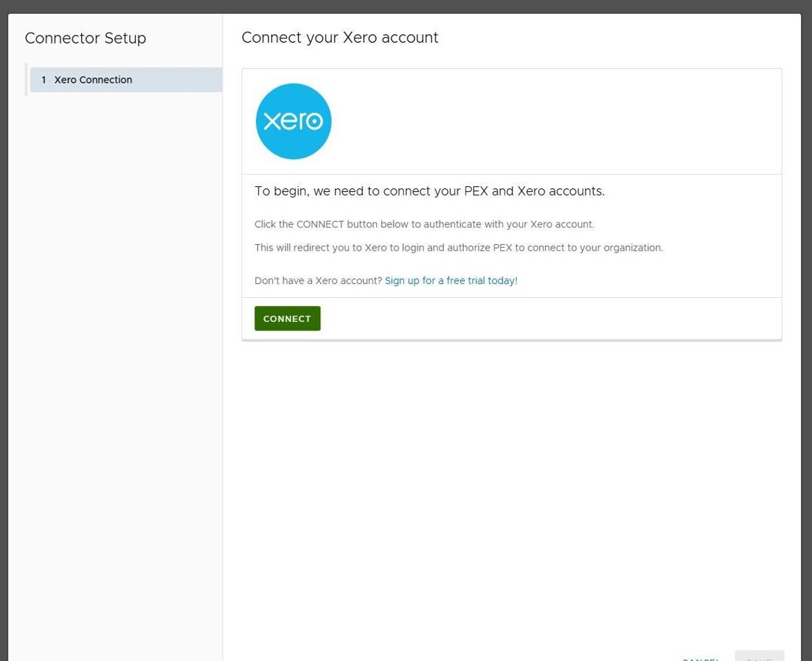This screenshot has width=812, height=661.
Task: Click the 'Don't have a Xero account?' text
Action: pyautogui.click(x=318, y=280)
